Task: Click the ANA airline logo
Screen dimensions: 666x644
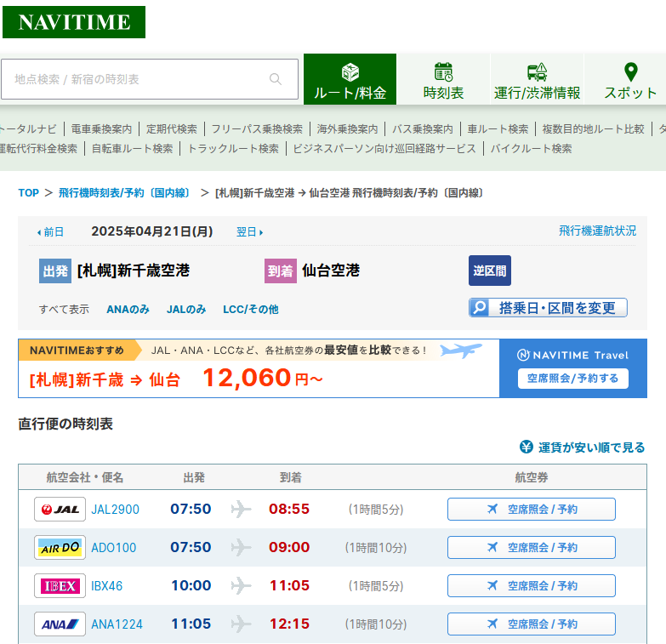Action: click(60, 624)
